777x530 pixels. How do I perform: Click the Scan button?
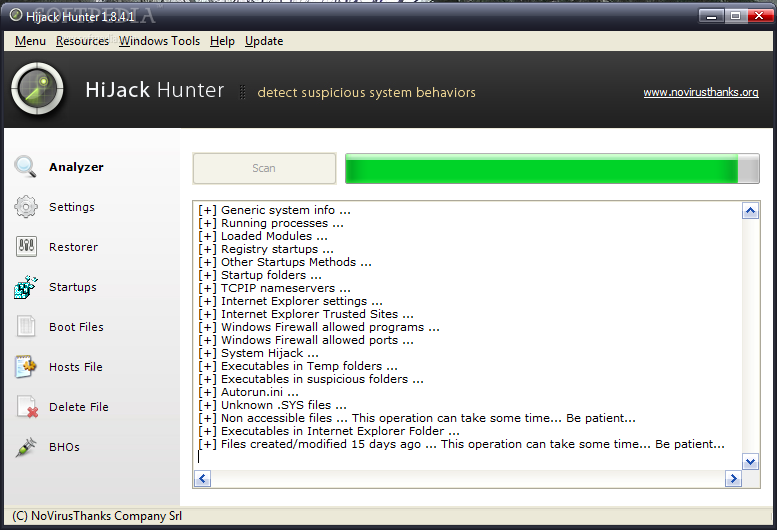click(264, 168)
